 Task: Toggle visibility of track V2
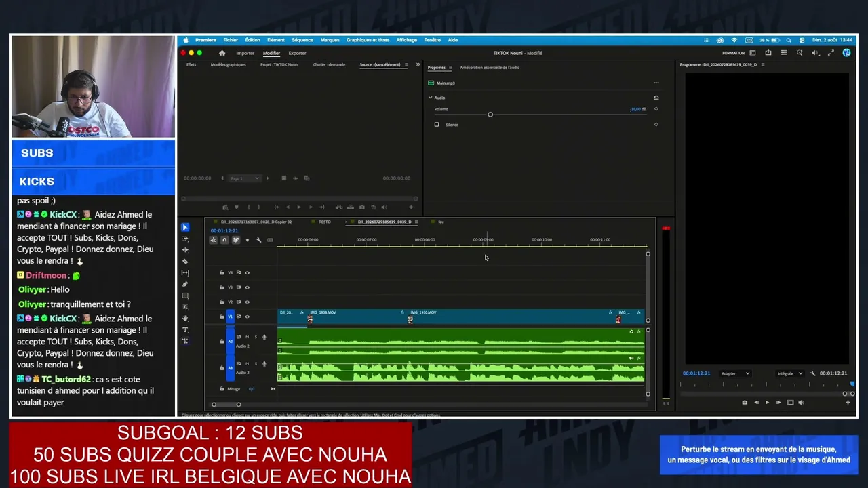(x=247, y=302)
